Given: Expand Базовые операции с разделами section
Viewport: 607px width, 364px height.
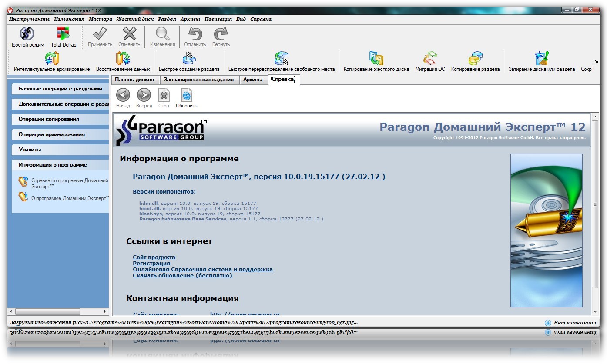Looking at the screenshot, I should 60,89.
